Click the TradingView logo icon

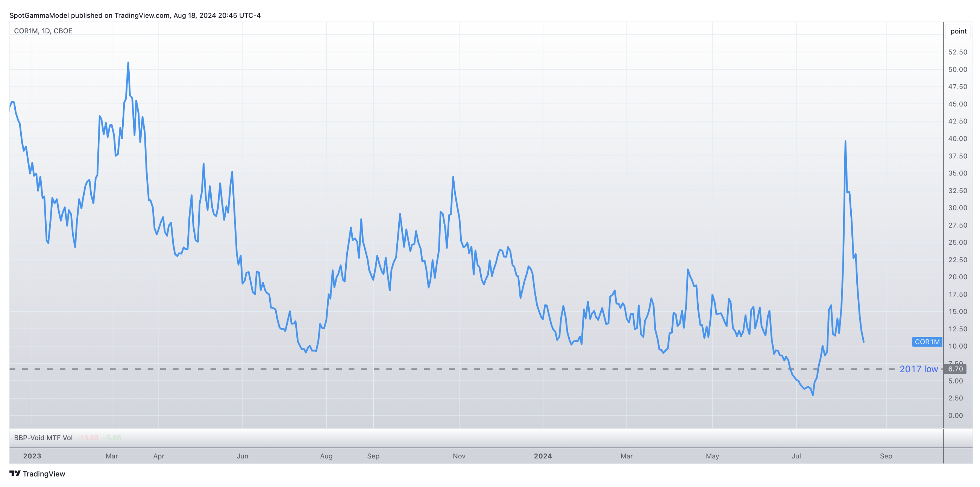click(14, 473)
